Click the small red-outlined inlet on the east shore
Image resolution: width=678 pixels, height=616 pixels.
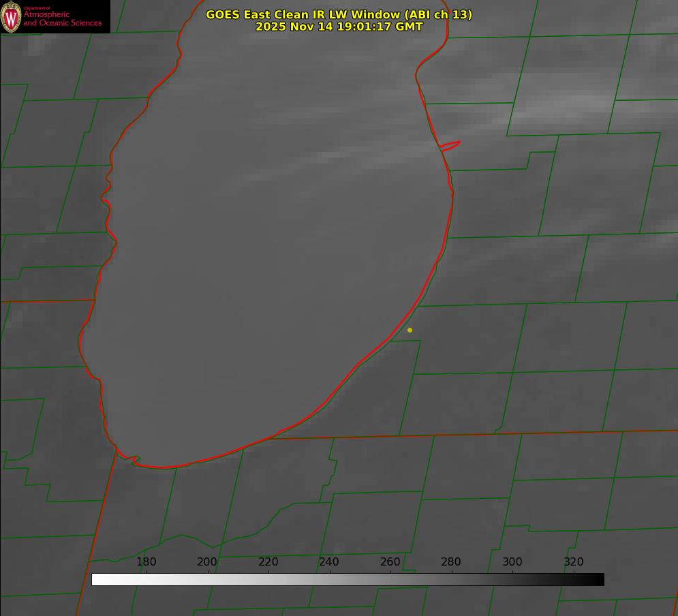450,146
